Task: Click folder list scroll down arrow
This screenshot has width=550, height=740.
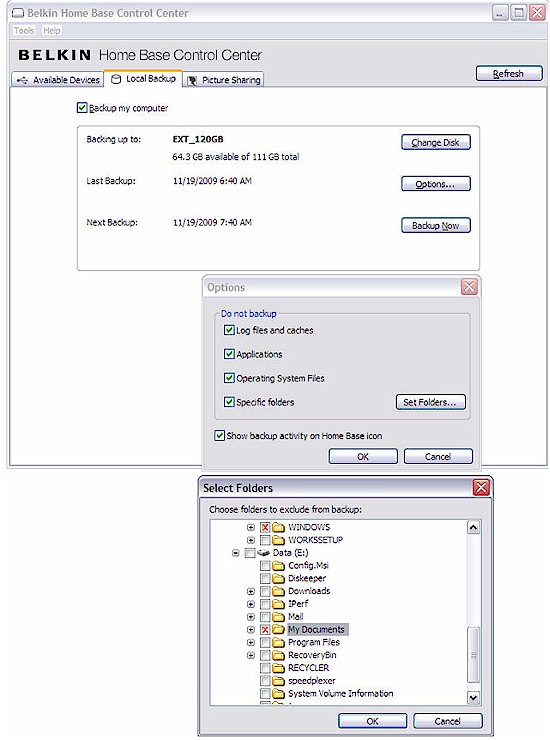Action: pos(474,697)
